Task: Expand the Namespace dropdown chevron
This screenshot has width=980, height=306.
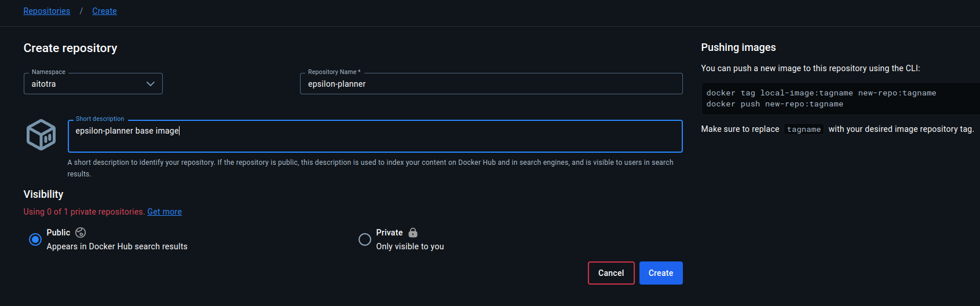Action: click(151, 84)
